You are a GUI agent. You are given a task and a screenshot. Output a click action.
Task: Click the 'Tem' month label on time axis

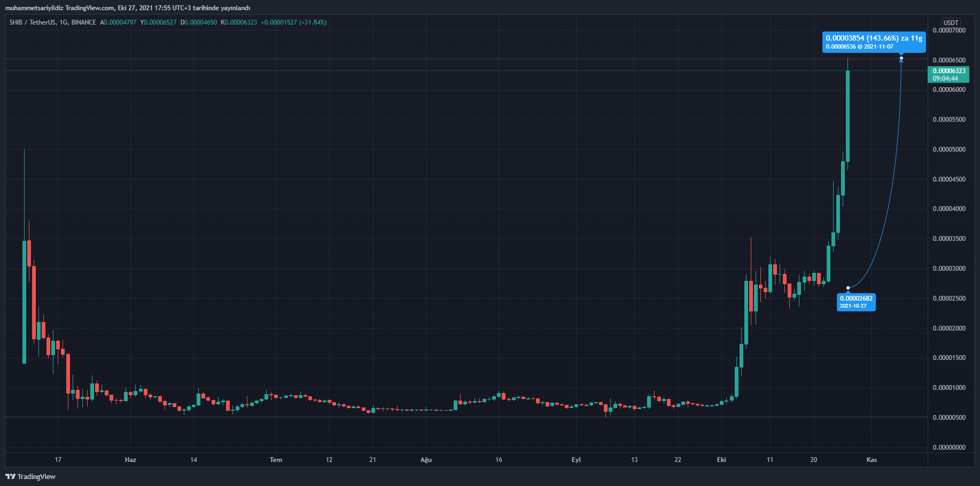click(276, 460)
